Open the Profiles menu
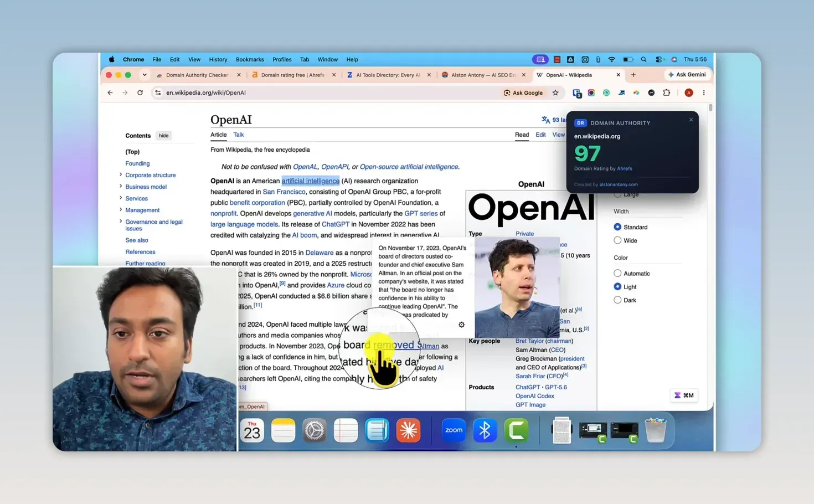 (282, 59)
